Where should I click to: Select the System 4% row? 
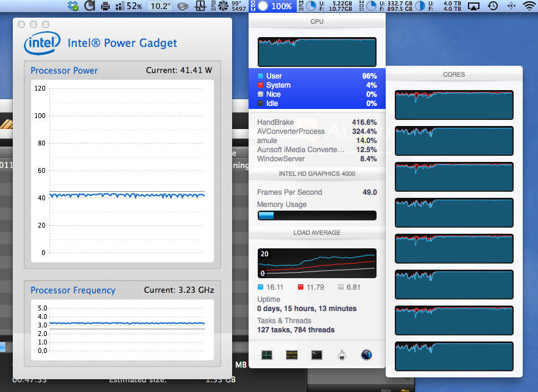click(x=317, y=85)
